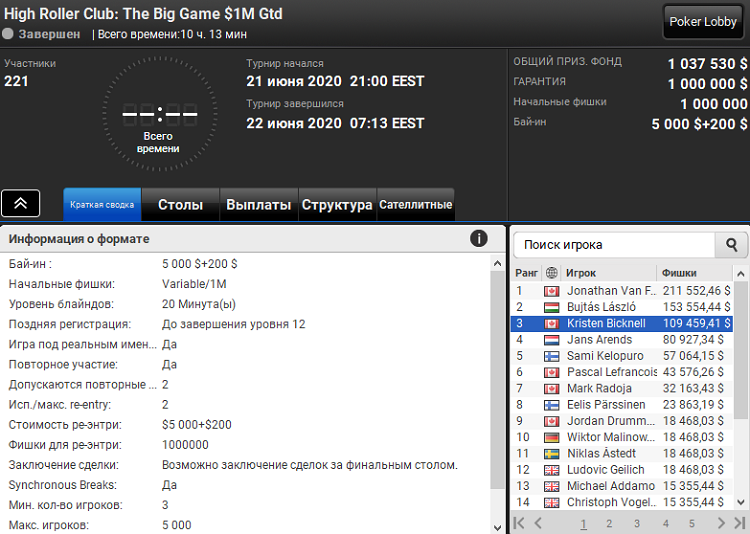Image resolution: width=750 pixels, height=534 pixels.
Task: Go to first page of player list
Action: tap(519, 523)
